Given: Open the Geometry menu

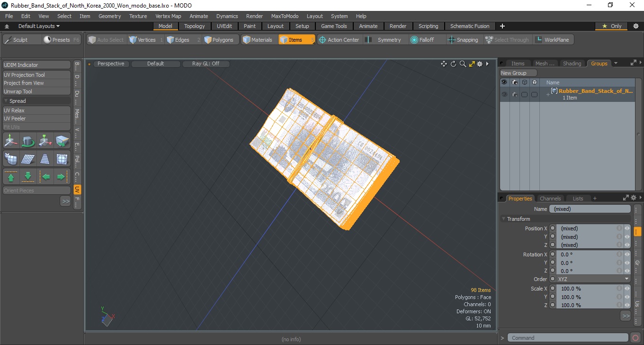Looking at the screenshot, I should pyautogui.click(x=109, y=16).
